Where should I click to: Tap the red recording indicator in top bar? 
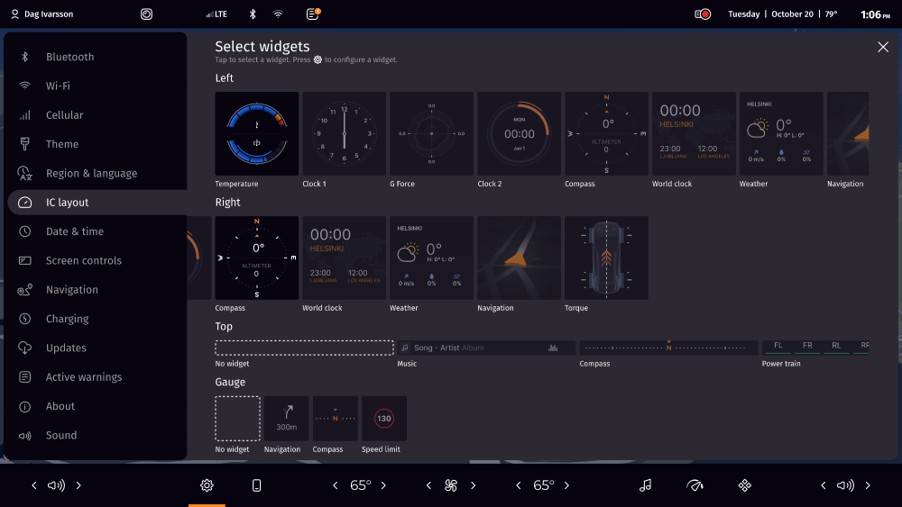pyautogui.click(x=702, y=14)
